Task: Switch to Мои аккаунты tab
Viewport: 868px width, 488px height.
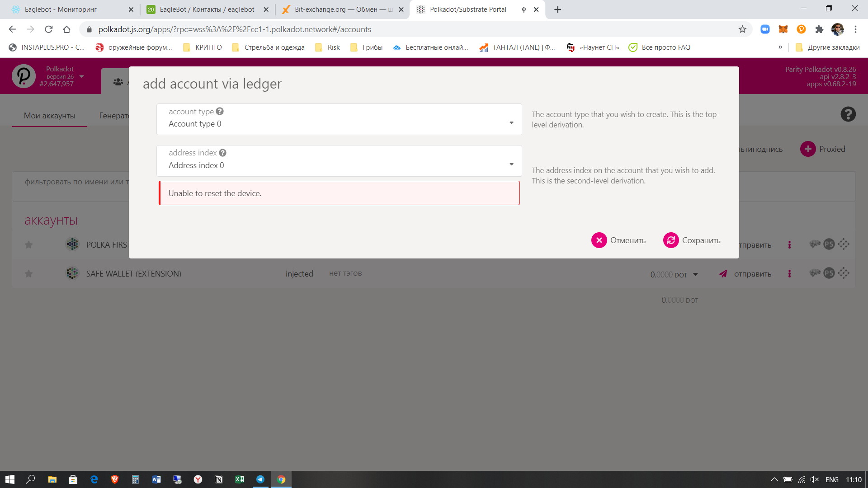Action: pyautogui.click(x=50, y=116)
